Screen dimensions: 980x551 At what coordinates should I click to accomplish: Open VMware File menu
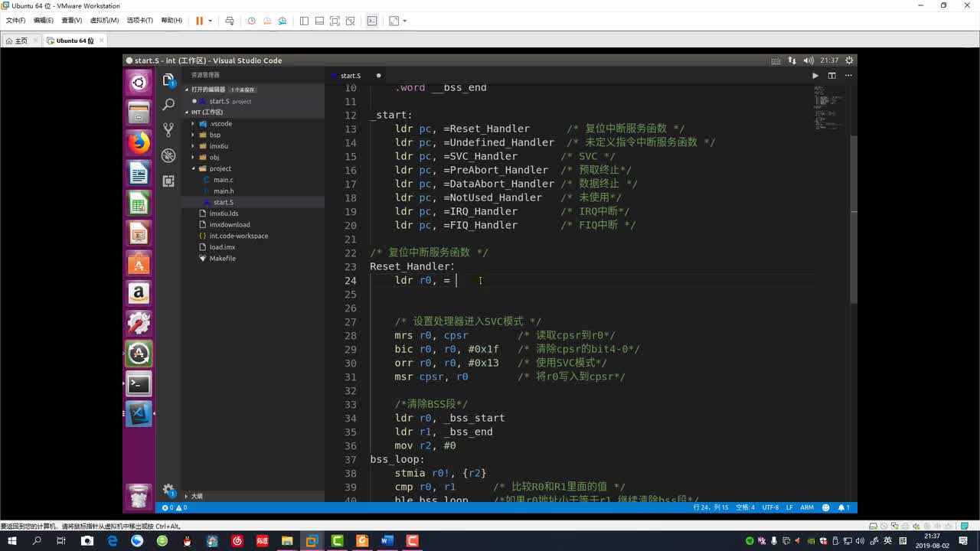coord(15,21)
